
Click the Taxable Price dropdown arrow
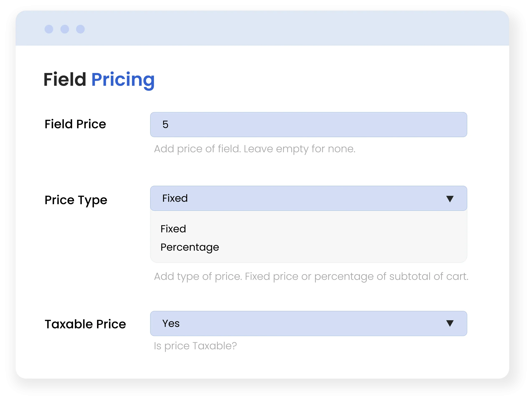[x=450, y=323]
